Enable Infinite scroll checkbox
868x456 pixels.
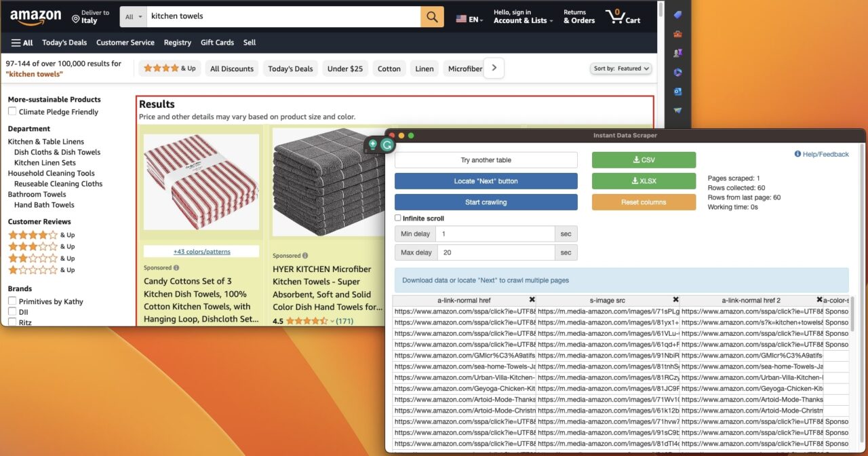click(398, 218)
